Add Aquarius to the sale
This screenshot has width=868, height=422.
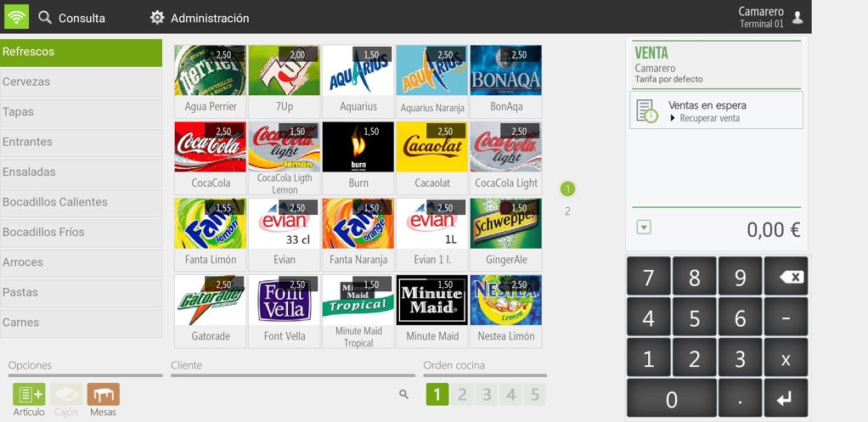pyautogui.click(x=358, y=82)
